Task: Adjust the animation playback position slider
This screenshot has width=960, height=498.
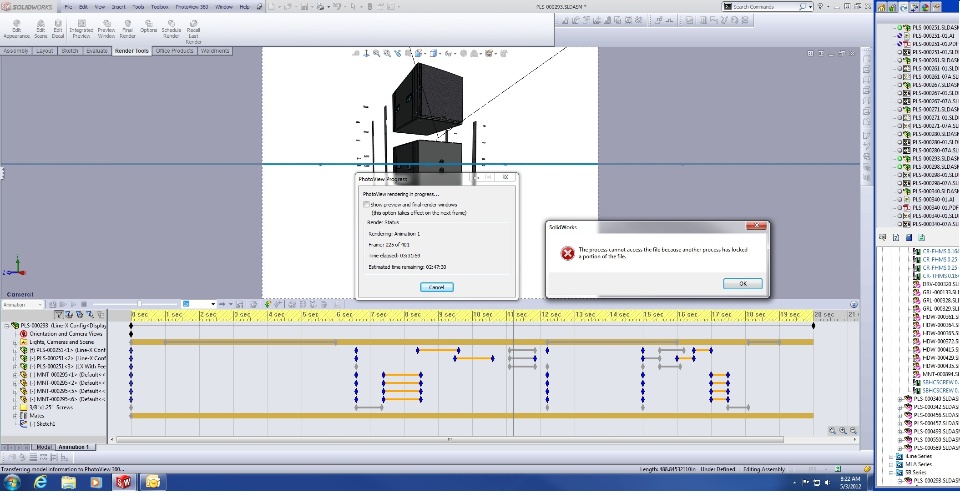Action: coord(140,304)
